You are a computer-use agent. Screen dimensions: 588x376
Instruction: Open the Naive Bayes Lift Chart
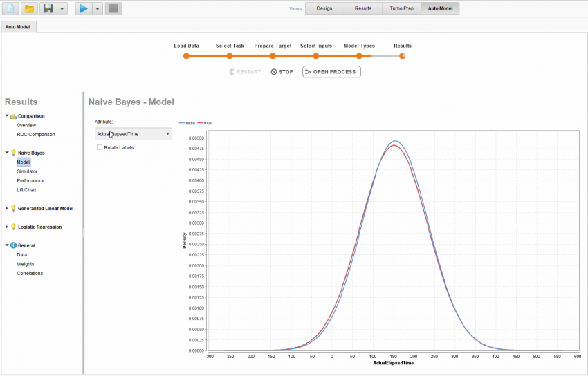26,190
